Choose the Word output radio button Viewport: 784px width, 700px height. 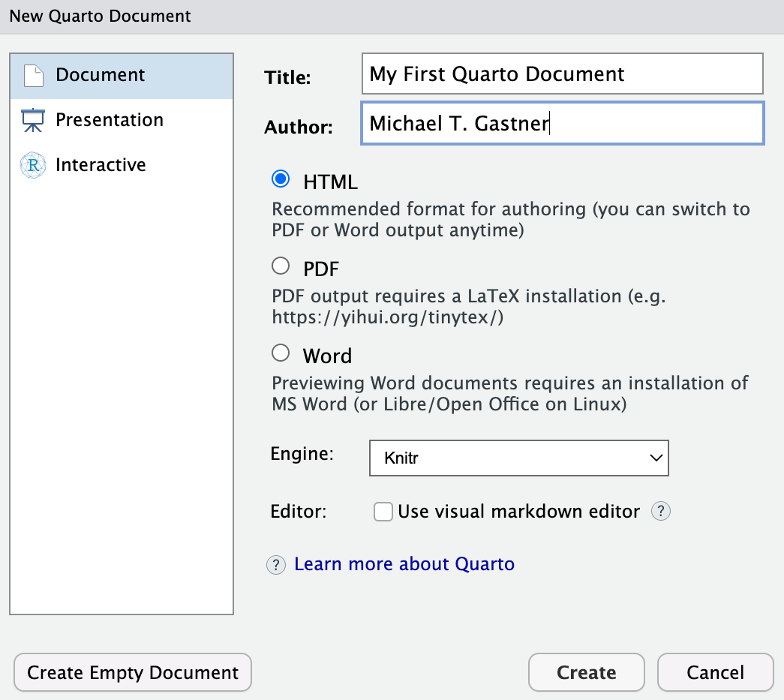point(281,353)
